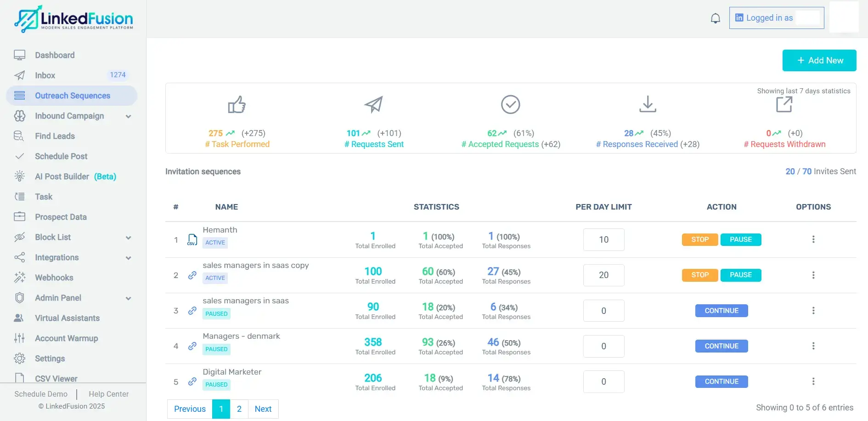Open options menu for Hemanth sequence
This screenshot has height=421, width=868.
813,239
